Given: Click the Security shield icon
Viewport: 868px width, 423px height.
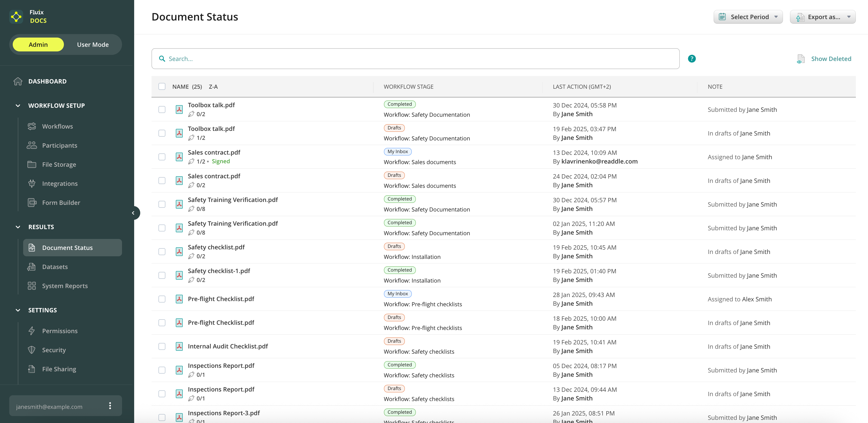Looking at the screenshot, I should point(32,350).
